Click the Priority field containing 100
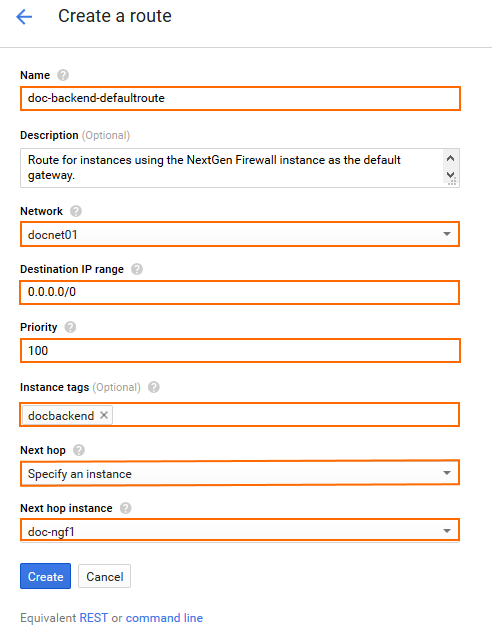Screen dimensions: 492x637 tap(240, 350)
